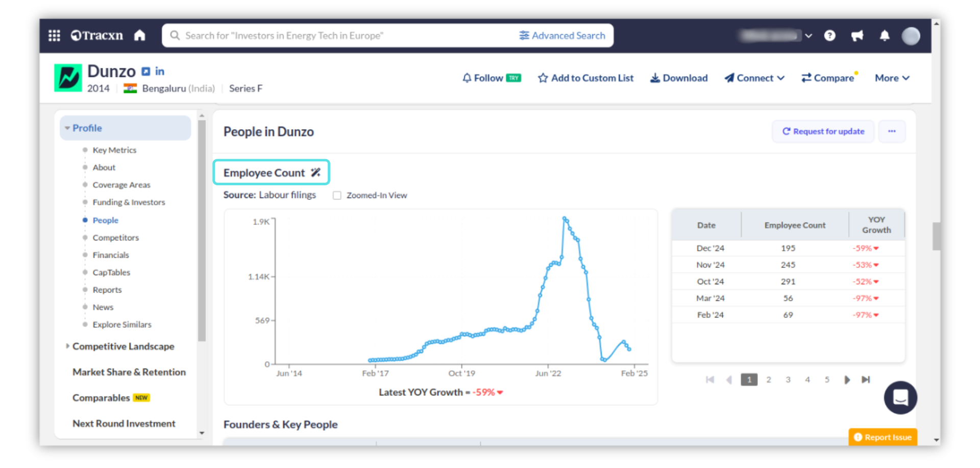Open the three-dots options for People section

(892, 131)
